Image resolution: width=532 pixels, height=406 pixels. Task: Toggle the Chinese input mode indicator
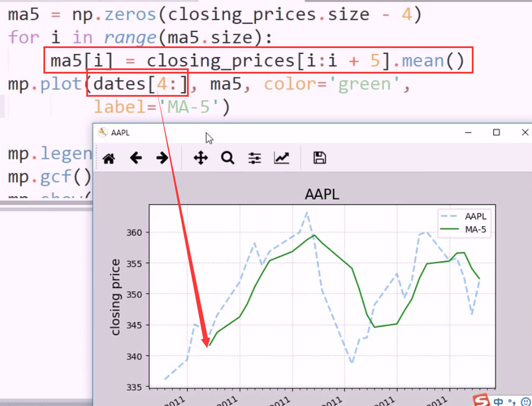pyautogui.click(x=499, y=401)
